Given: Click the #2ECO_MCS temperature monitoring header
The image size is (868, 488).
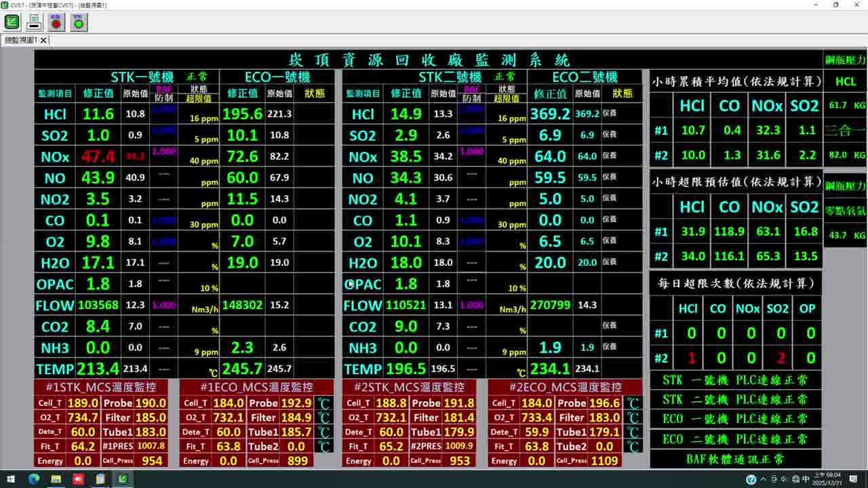Looking at the screenshot, I should click(565, 387).
